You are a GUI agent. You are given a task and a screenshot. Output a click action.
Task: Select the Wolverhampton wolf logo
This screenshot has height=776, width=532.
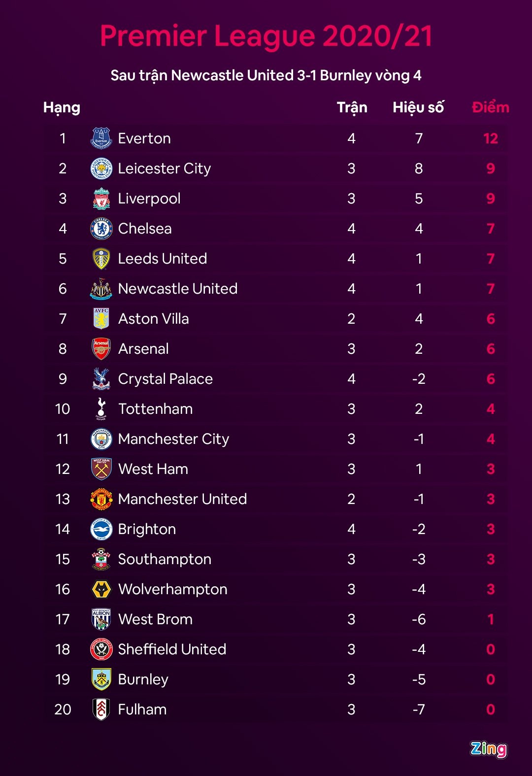tap(101, 589)
